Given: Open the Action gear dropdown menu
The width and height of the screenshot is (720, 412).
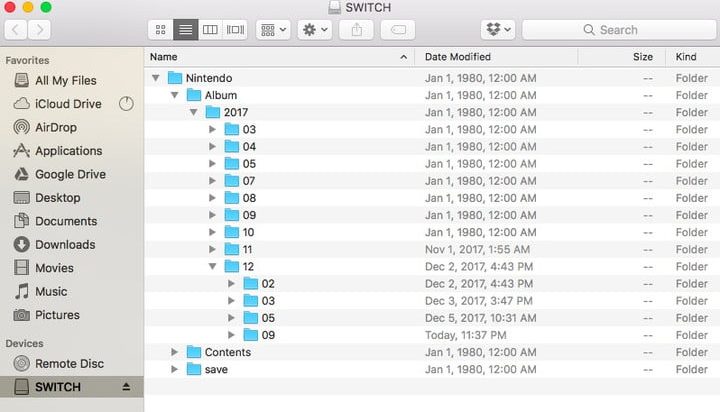Looking at the screenshot, I should [x=315, y=30].
